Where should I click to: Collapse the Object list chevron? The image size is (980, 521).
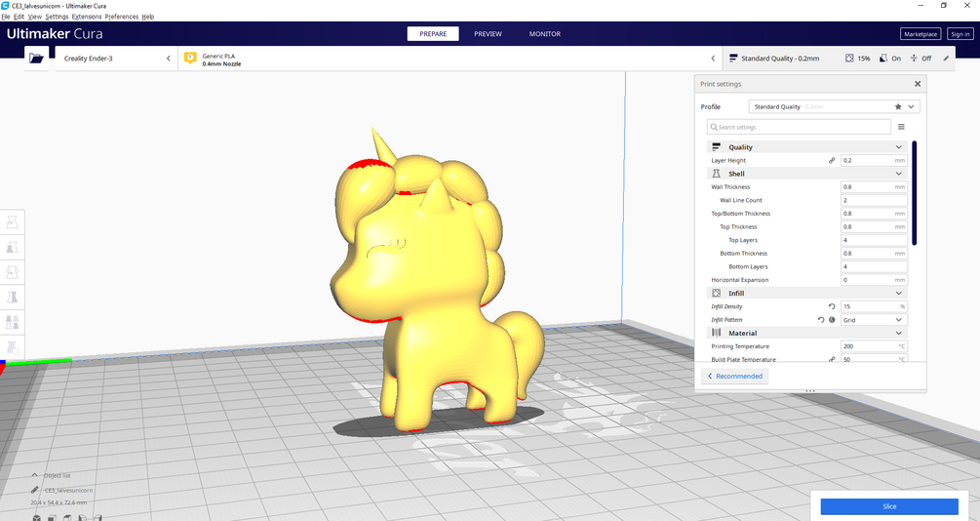click(34, 475)
